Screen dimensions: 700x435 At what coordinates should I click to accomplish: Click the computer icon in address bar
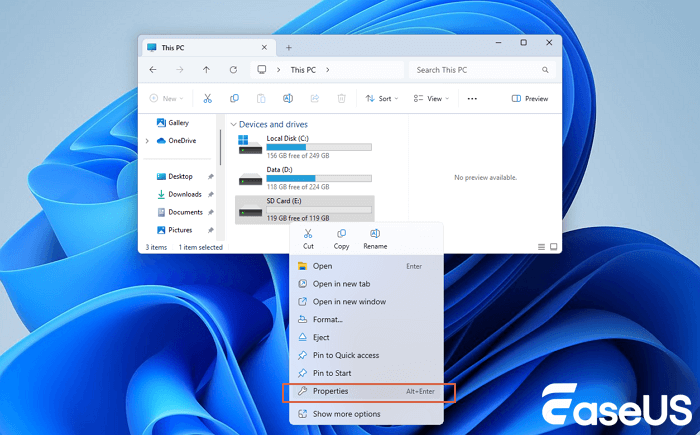tap(262, 70)
